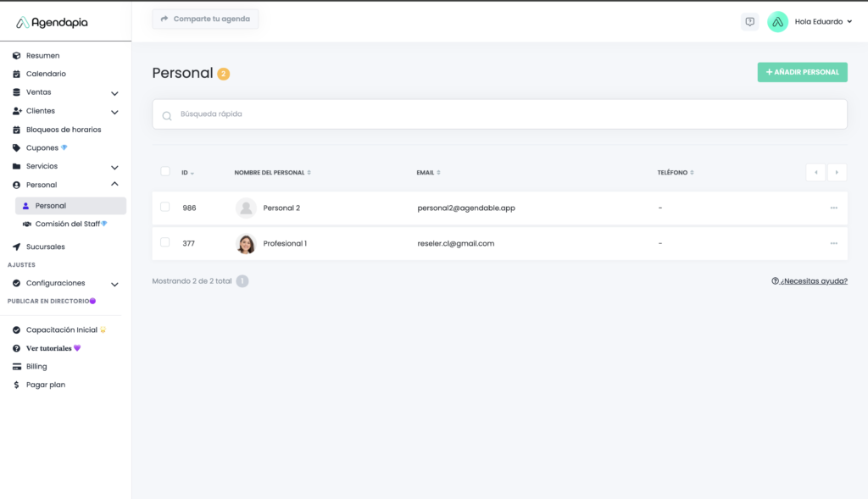Check the box for Profesional 1 row
The width and height of the screenshot is (868, 499).
tap(165, 242)
